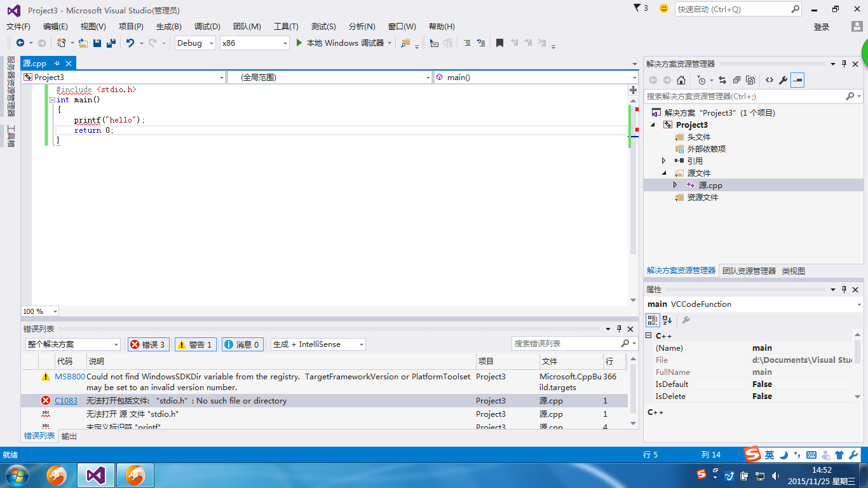Image resolution: width=868 pixels, height=488 pixels.
Task: Click the feedback smiley icon
Action: pyautogui.click(x=664, y=8)
